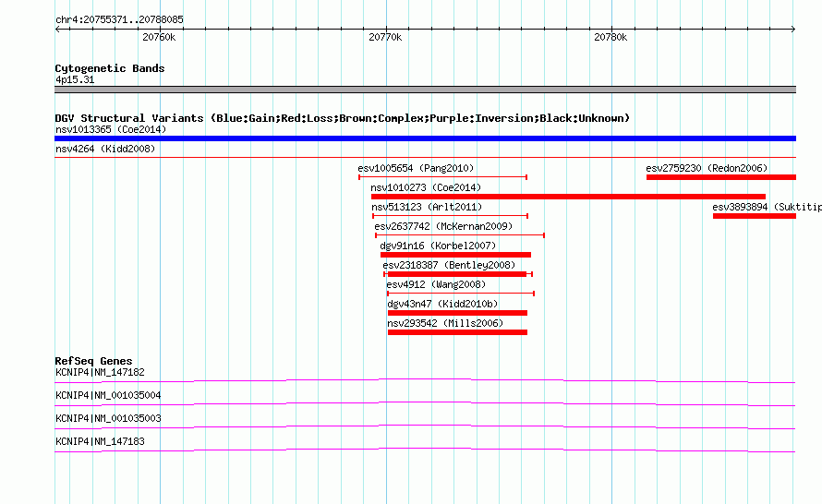Click the 20770k ruler tick label
The image size is (822, 504).
pyautogui.click(x=385, y=37)
